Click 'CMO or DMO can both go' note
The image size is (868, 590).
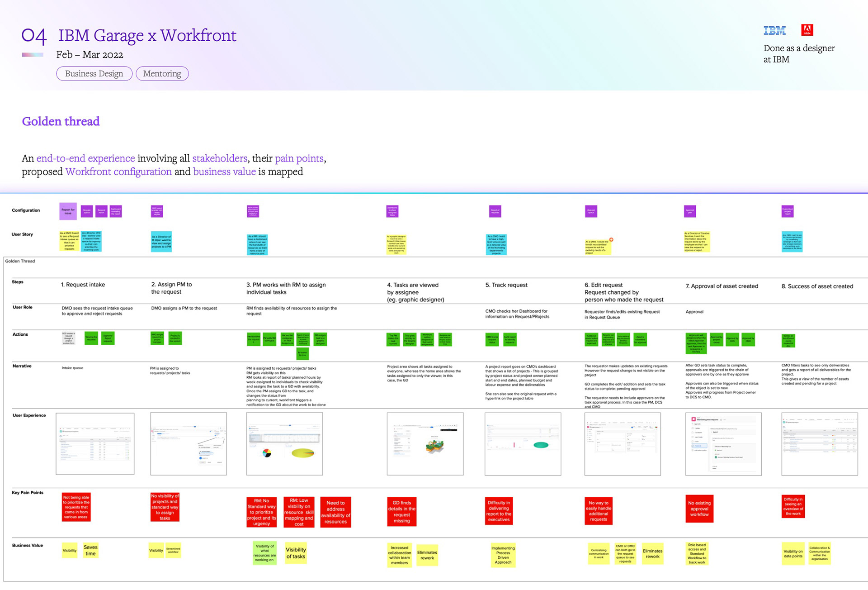point(625,553)
